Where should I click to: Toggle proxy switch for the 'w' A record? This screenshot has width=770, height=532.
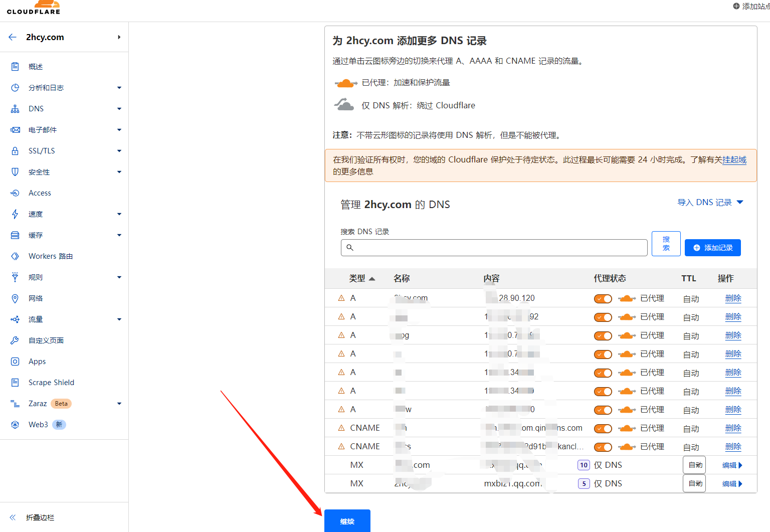point(603,410)
